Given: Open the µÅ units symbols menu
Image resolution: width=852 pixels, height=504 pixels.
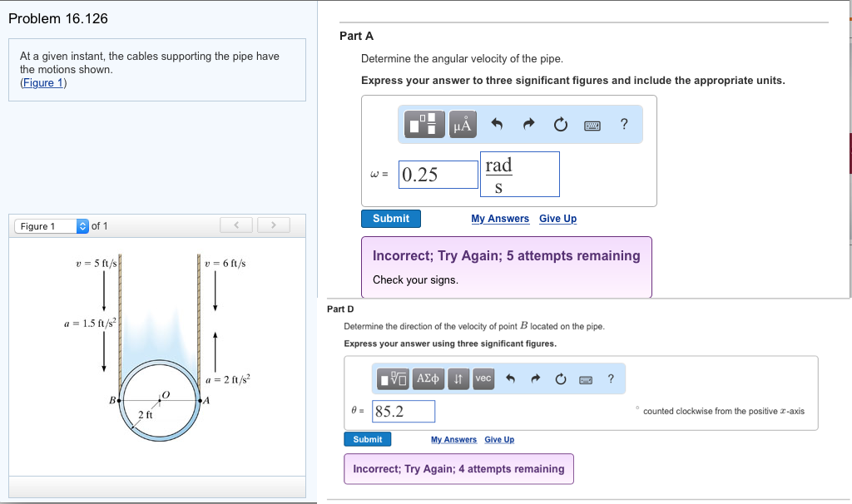Looking at the screenshot, I should tap(463, 125).
